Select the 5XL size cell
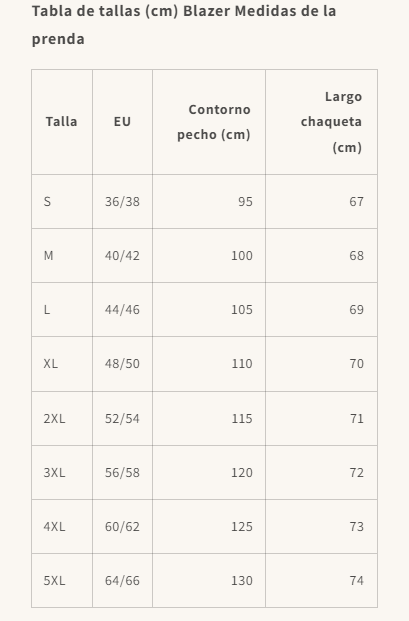The height and width of the screenshot is (621, 409). tap(62, 581)
